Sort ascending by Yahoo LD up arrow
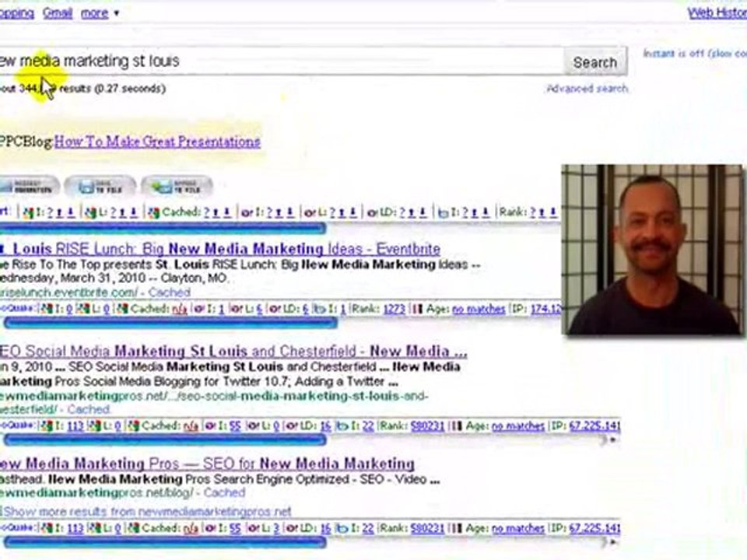The height and width of the screenshot is (560, 747). coord(412,212)
